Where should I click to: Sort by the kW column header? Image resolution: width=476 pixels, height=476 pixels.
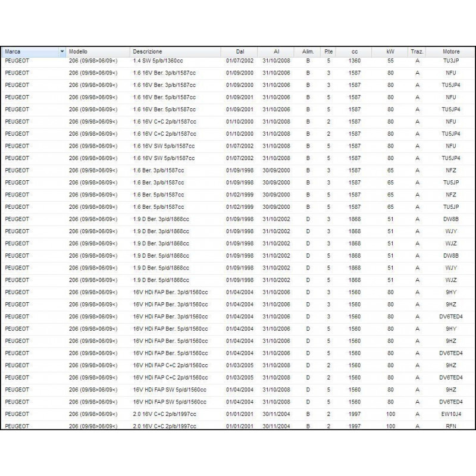390,52
